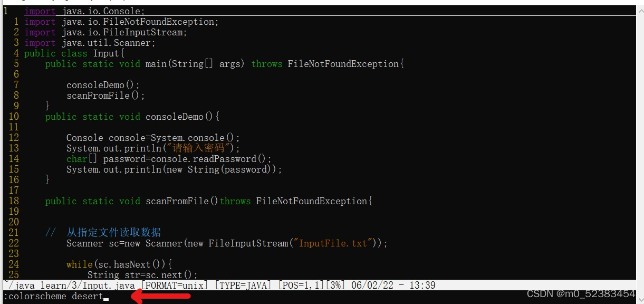The width and height of the screenshot is (644, 304).
Task: Click 'main(String[] args)' method signature
Action: click(195, 64)
